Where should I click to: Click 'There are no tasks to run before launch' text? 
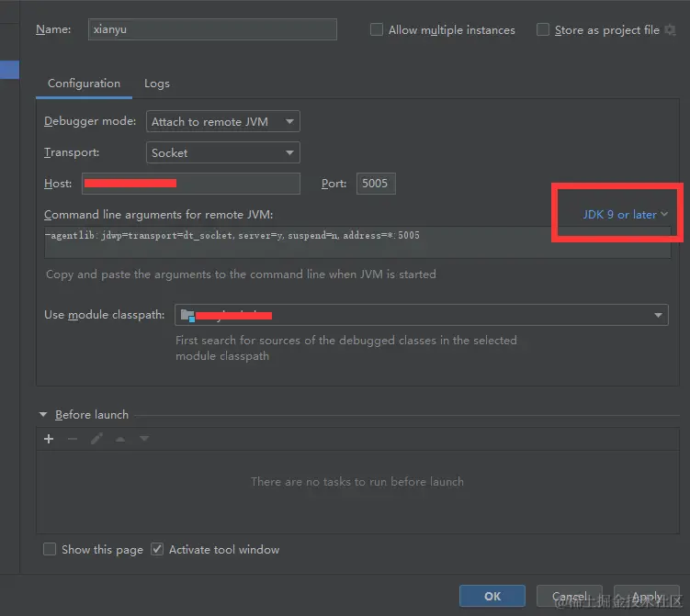[x=357, y=481]
